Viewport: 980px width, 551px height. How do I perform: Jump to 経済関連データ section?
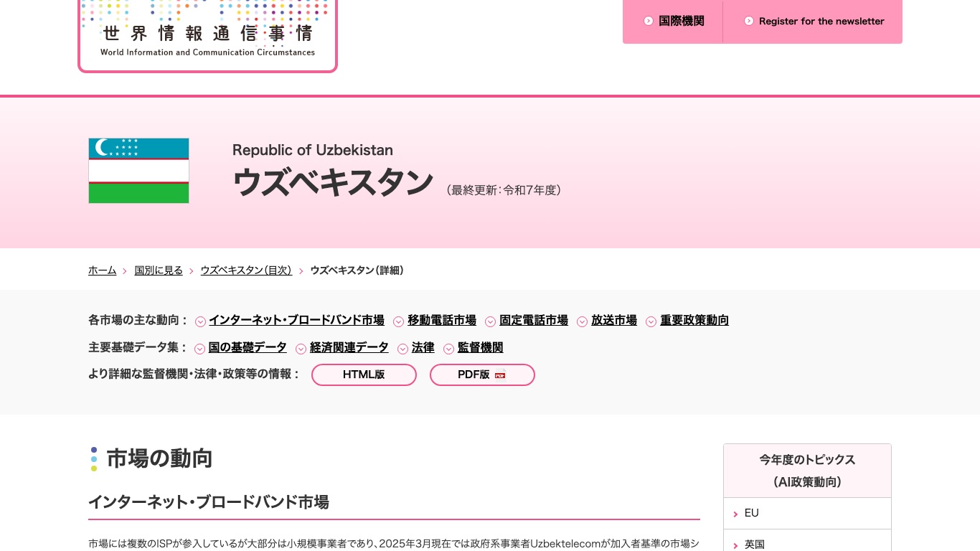pyautogui.click(x=349, y=348)
